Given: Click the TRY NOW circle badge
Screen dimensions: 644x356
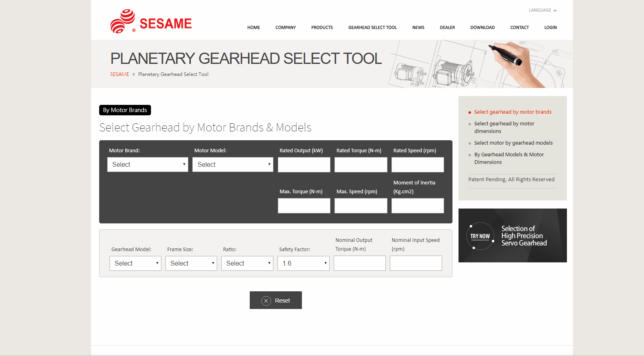Looking at the screenshot, I should [x=480, y=236].
